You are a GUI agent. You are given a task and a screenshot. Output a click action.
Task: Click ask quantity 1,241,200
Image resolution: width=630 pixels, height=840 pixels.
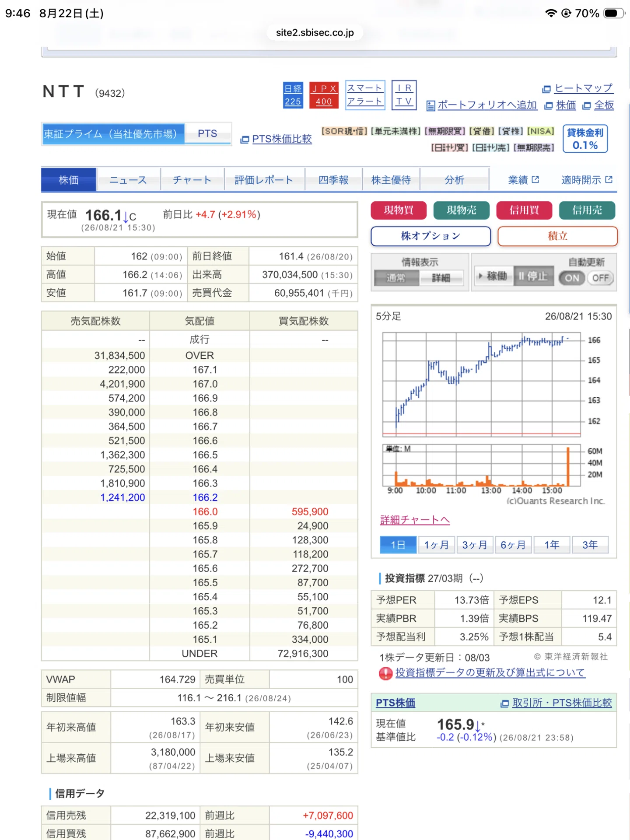(x=122, y=497)
